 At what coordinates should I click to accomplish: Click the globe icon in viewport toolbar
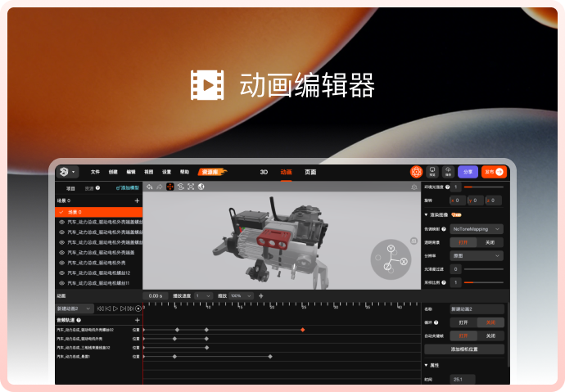pyautogui.click(x=201, y=187)
